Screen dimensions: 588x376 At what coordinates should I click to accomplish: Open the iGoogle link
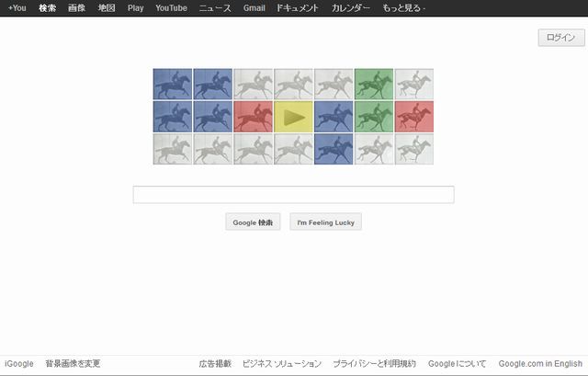(x=18, y=363)
